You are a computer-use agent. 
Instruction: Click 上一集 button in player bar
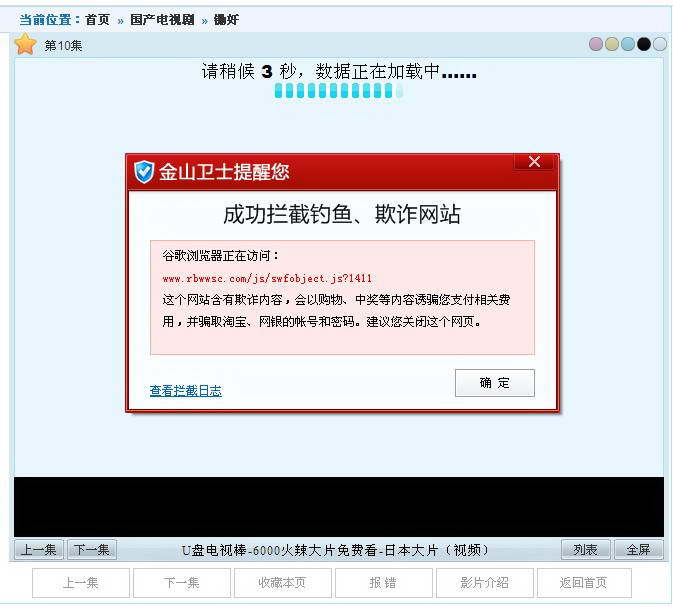(39, 549)
